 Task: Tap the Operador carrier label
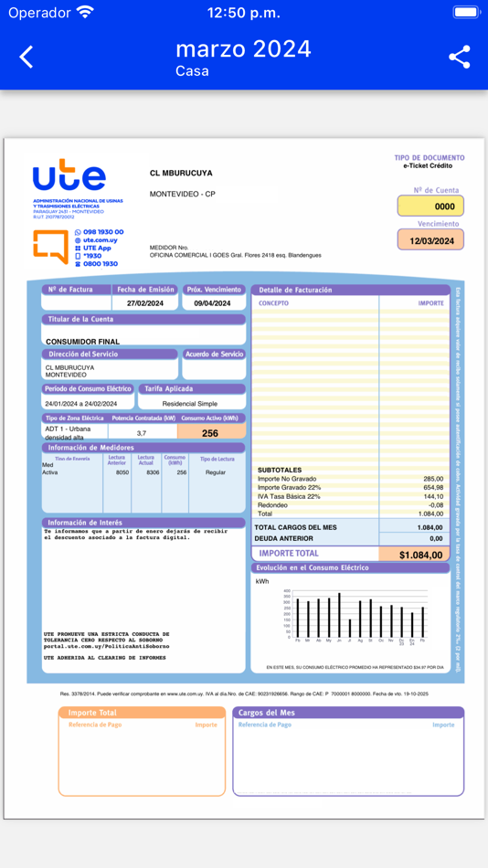click(x=40, y=12)
